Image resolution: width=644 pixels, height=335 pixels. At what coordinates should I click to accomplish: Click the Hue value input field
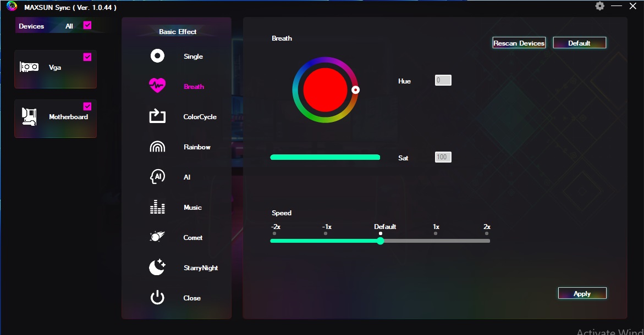[x=443, y=80]
